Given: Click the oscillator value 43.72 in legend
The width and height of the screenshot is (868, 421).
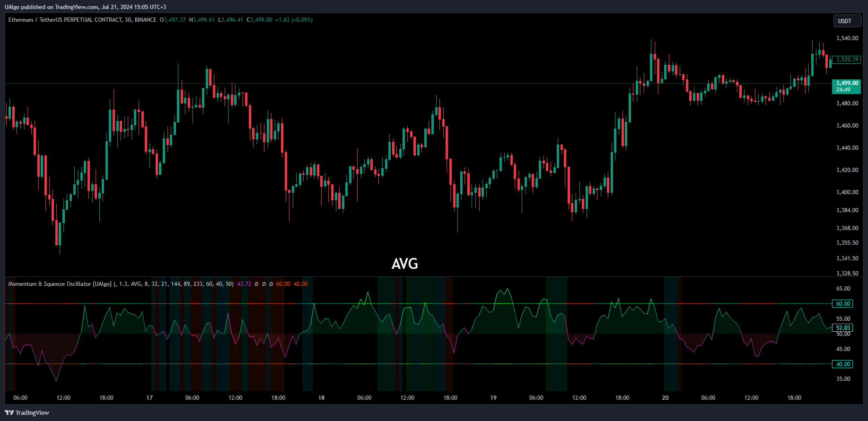Looking at the screenshot, I should pyautogui.click(x=244, y=284).
